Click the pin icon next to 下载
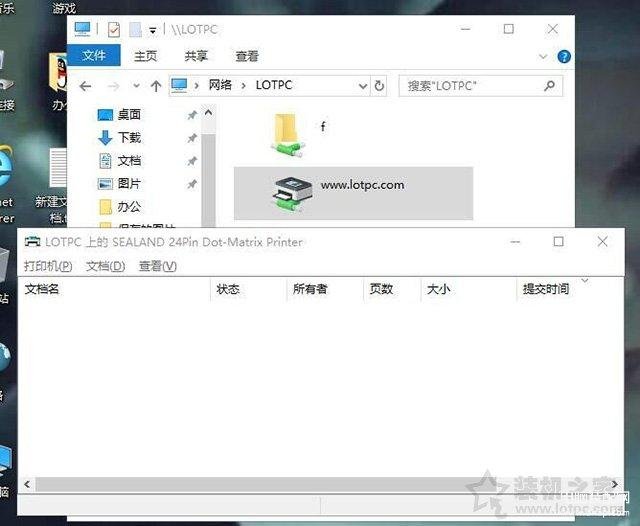Viewport: 640px width, 526px height. [192, 138]
